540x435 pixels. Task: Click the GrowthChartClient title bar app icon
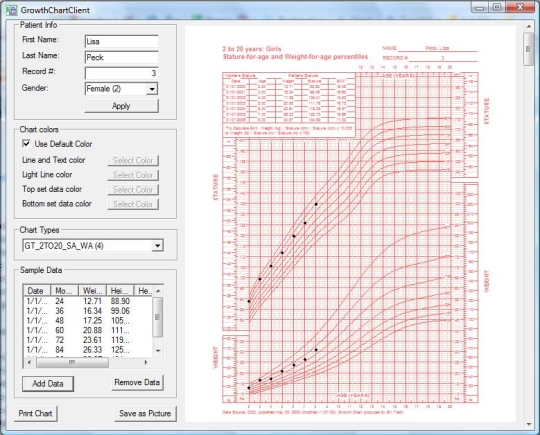[x=12, y=10]
